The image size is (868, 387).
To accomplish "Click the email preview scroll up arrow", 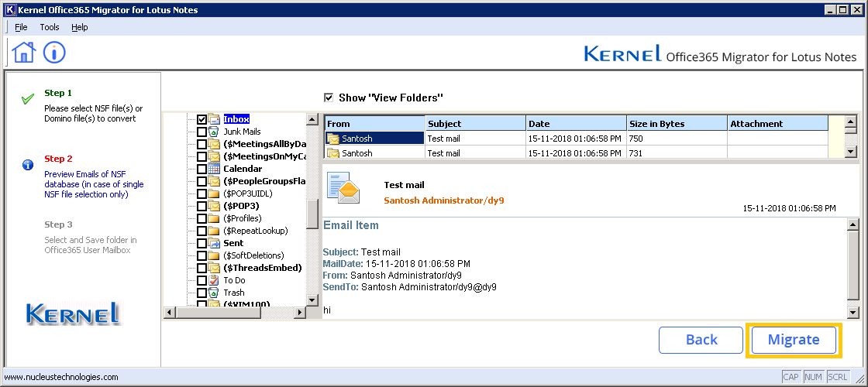I will 853,224.
